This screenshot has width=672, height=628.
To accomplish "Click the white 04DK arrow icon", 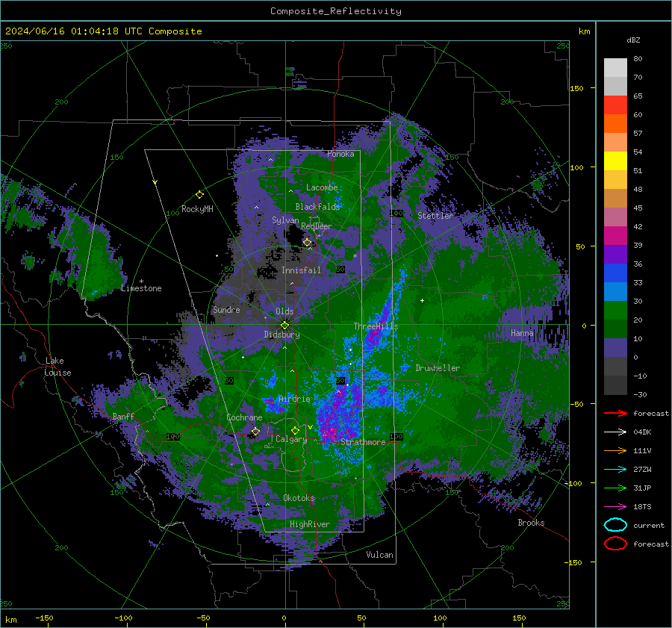I will click(x=615, y=432).
